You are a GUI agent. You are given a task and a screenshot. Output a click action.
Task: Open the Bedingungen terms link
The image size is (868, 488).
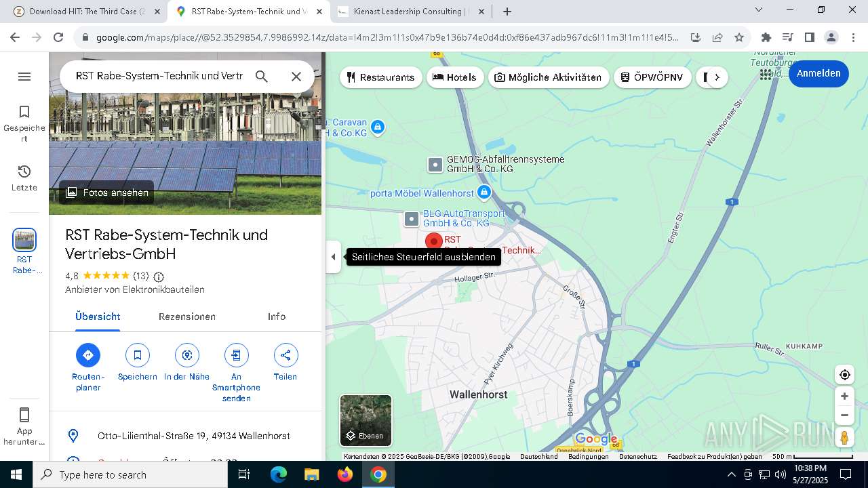coord(589,457)
